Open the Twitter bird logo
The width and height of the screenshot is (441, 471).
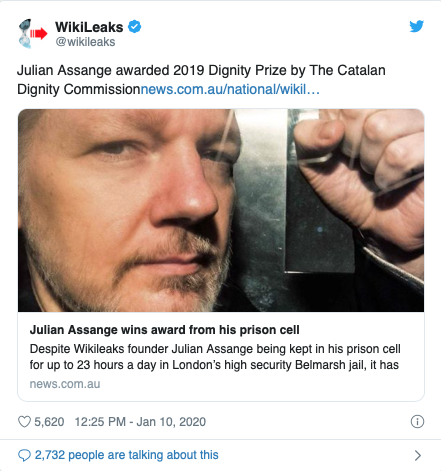[416, 26]
